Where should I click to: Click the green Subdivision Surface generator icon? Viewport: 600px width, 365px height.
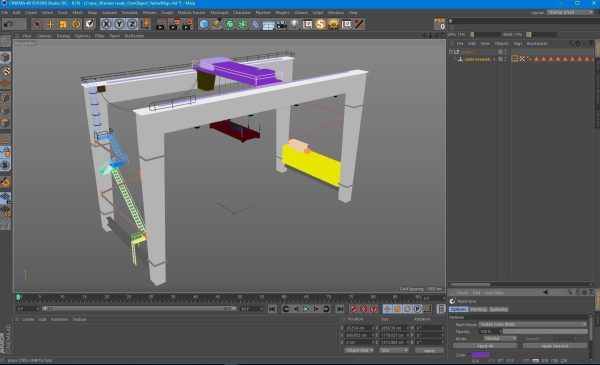(x=230, y=24)
